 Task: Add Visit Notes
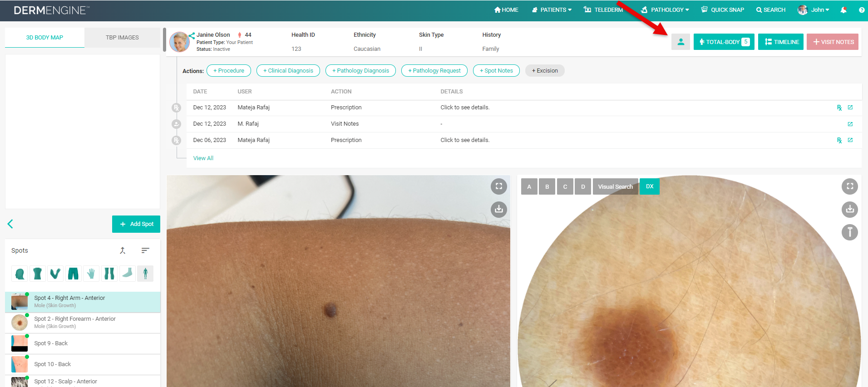click(x=833, y=42)
